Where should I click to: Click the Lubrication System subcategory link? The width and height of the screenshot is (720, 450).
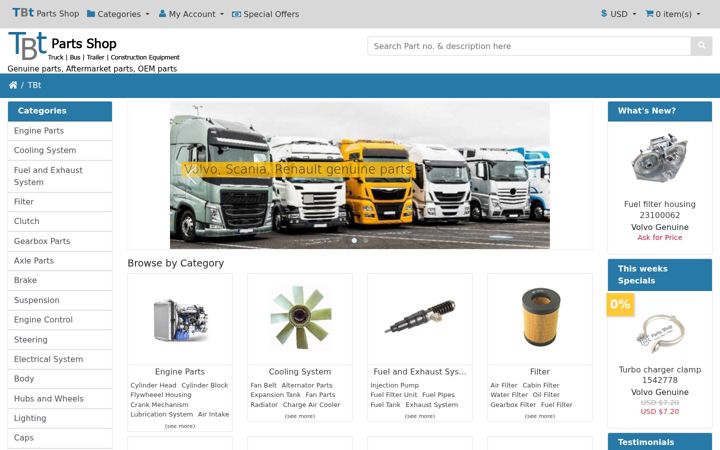162,414
